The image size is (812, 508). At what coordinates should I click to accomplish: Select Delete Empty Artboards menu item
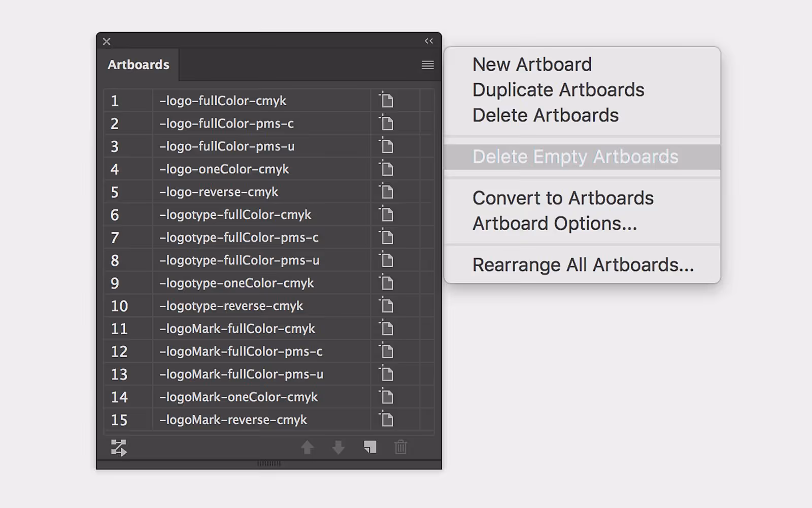582,157
